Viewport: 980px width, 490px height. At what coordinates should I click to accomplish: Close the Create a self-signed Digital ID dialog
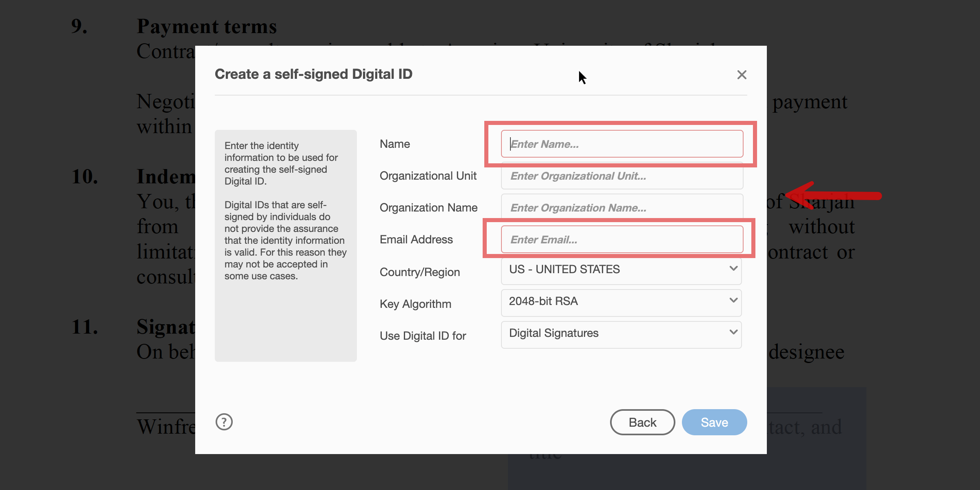click(x=741, y=75)
